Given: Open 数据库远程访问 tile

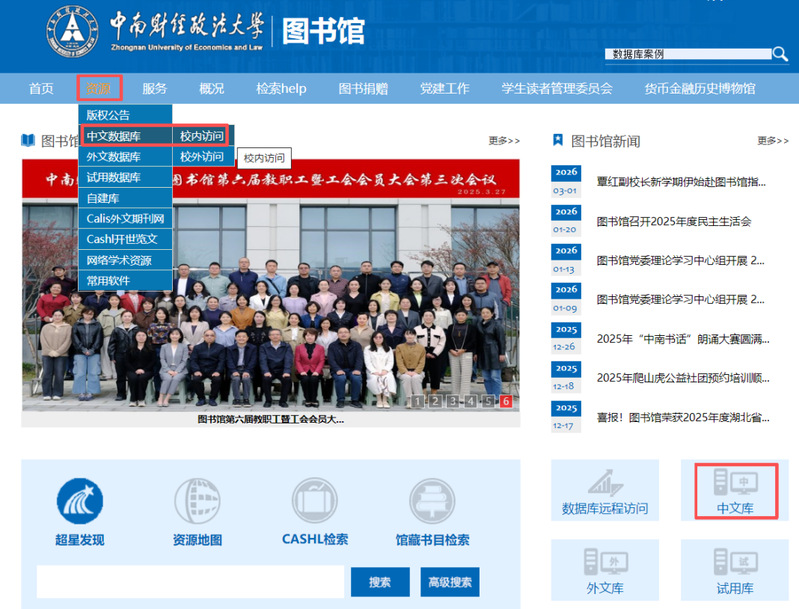Looking at the screenshot, I should (x=605, y=490).
